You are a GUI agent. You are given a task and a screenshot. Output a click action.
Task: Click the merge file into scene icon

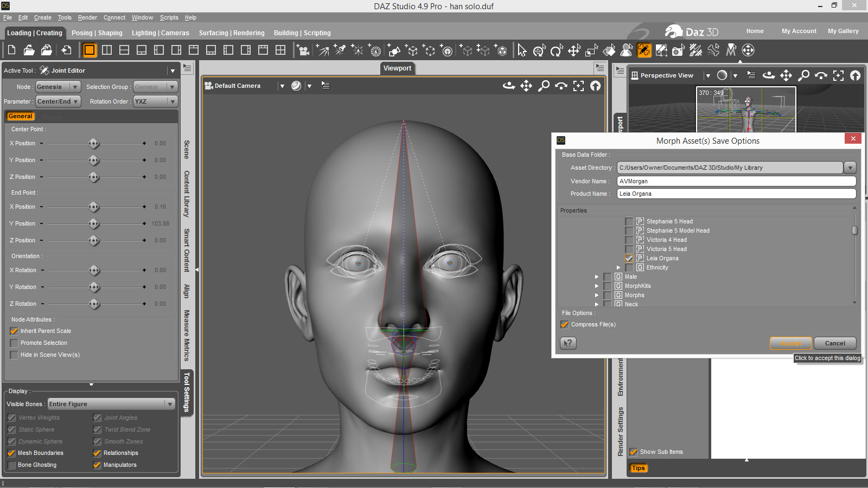[x=47, y=50]
